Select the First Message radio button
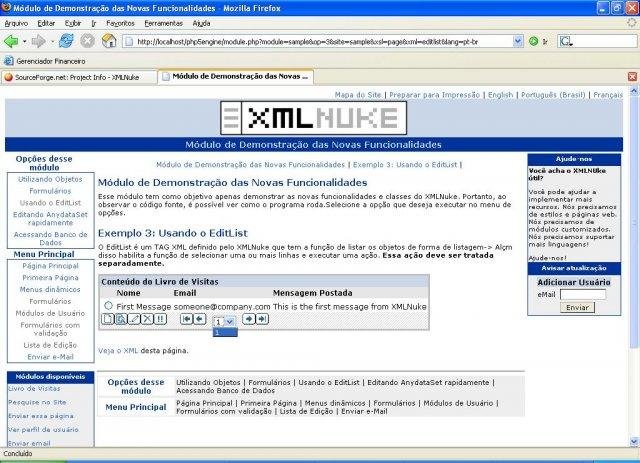Screen dimensions: 640x463 coord(108,305)
